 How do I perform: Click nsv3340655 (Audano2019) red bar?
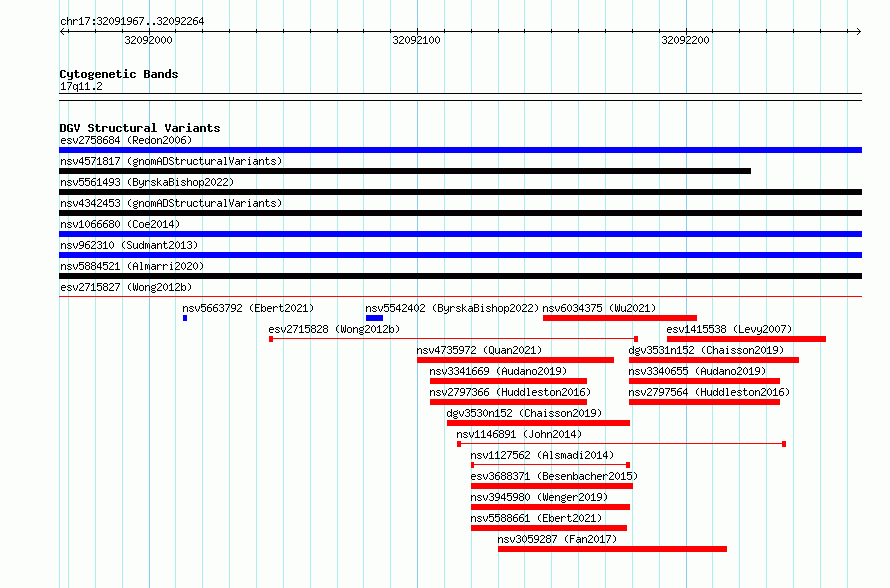[704, 381]
